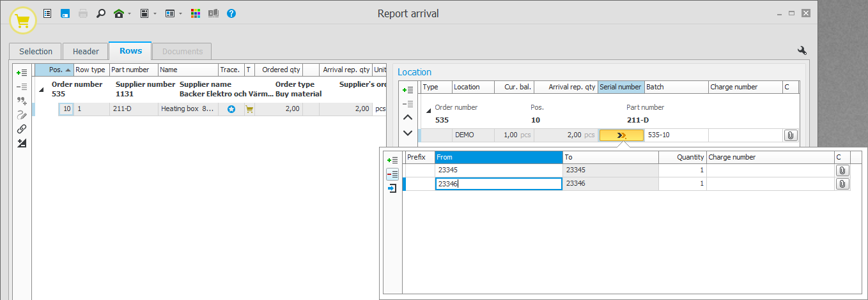Switch to the Selection tab

pyautogui.click(x=36, y=52)
